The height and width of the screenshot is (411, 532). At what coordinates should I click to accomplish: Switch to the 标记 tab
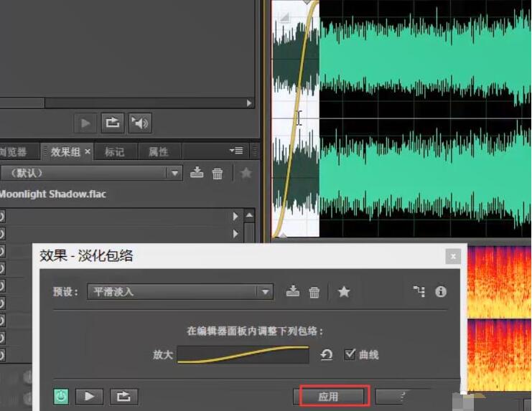[114, 152]
